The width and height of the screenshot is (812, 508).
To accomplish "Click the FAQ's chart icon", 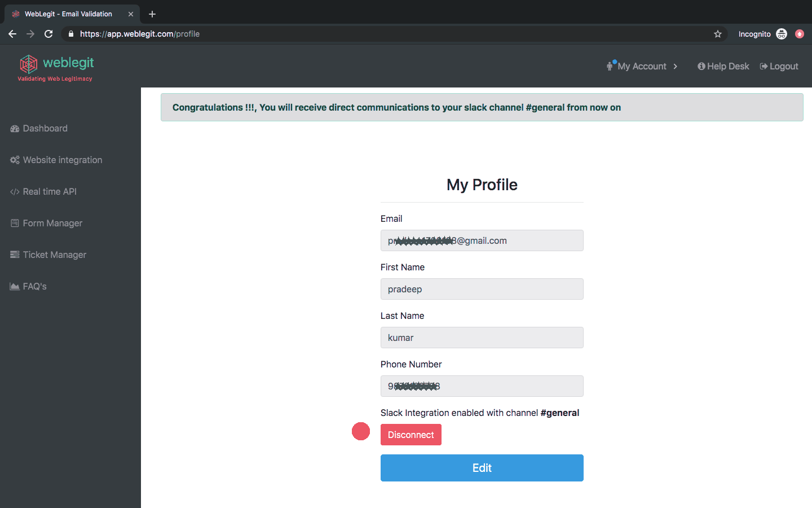I will tap(15, 287).
